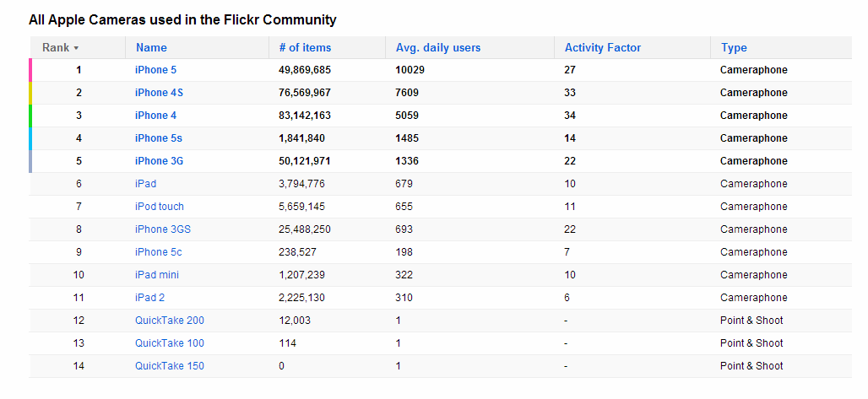This screenshot has width=868, height=399.
Task: Click the green color bar beside iPhone 4
Action: tap(31, 116)
